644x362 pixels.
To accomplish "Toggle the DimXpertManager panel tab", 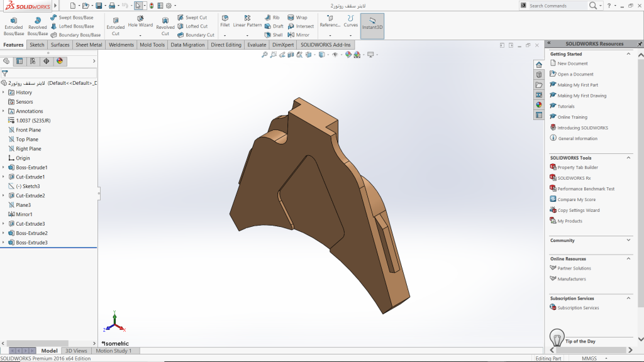I will coord(46,61).
